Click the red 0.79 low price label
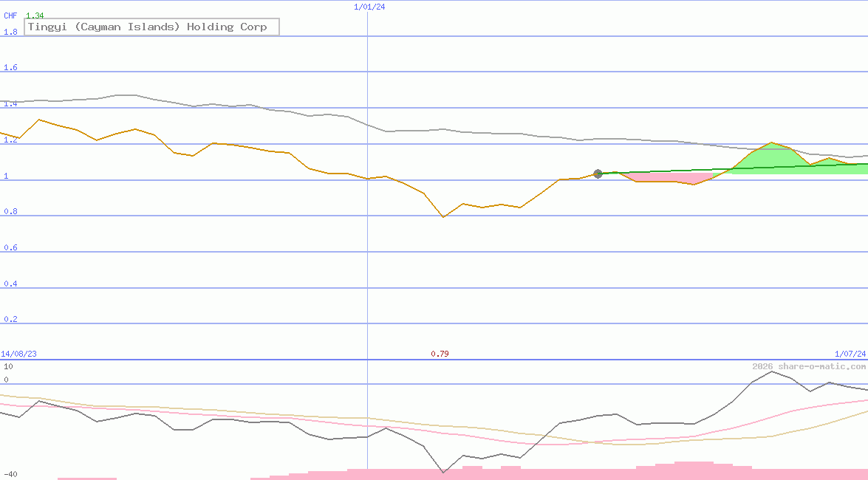868x480 pixels. point(440,354)
